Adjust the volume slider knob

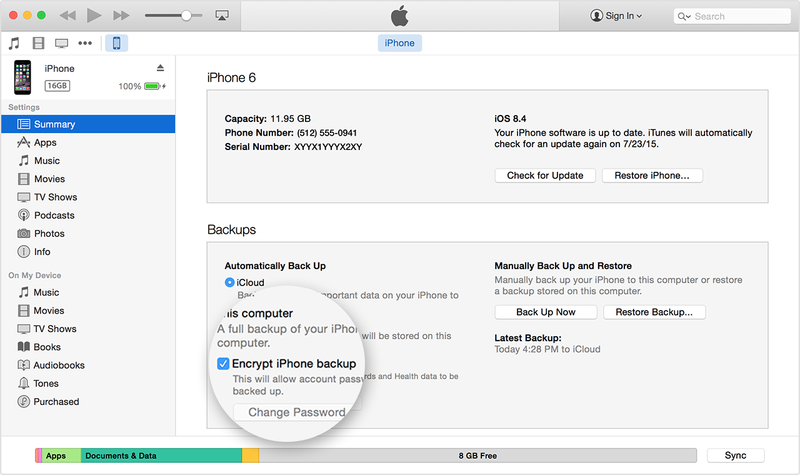(x=186, y=15)
